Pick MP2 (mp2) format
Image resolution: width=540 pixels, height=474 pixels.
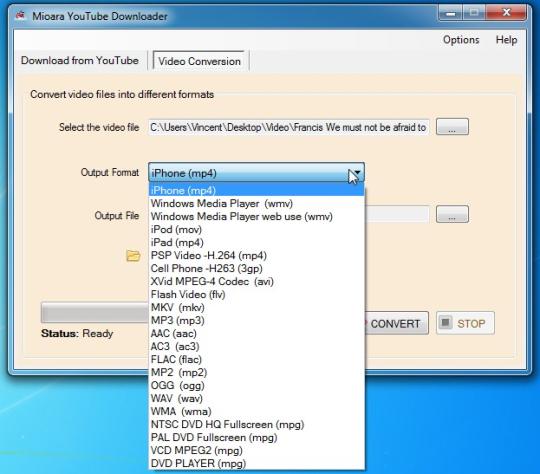coord(257,372)
